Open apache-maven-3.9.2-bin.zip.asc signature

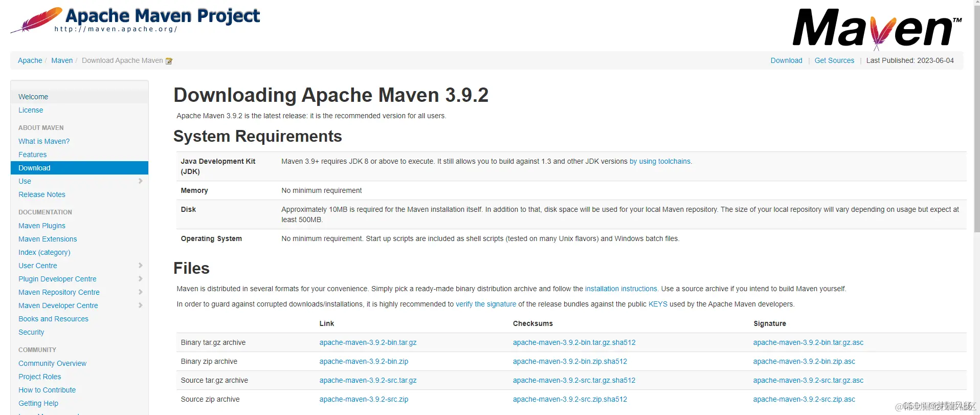tap(804, 361)
